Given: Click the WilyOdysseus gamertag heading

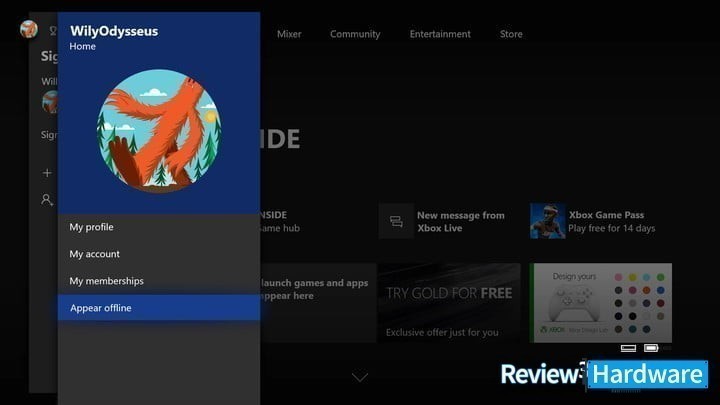Looking at the screenshot, I should [114, 31].
